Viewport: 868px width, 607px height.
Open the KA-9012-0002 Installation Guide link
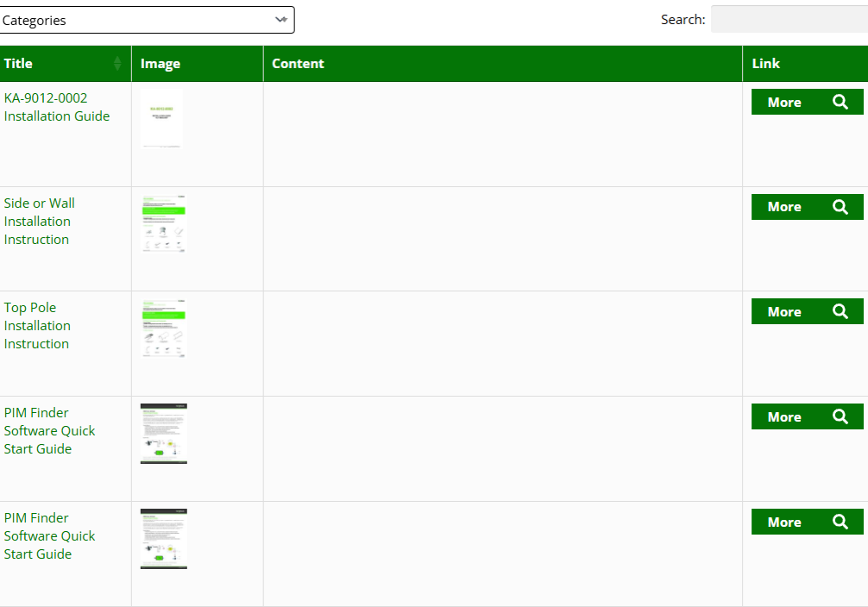[x=56, y=107]
